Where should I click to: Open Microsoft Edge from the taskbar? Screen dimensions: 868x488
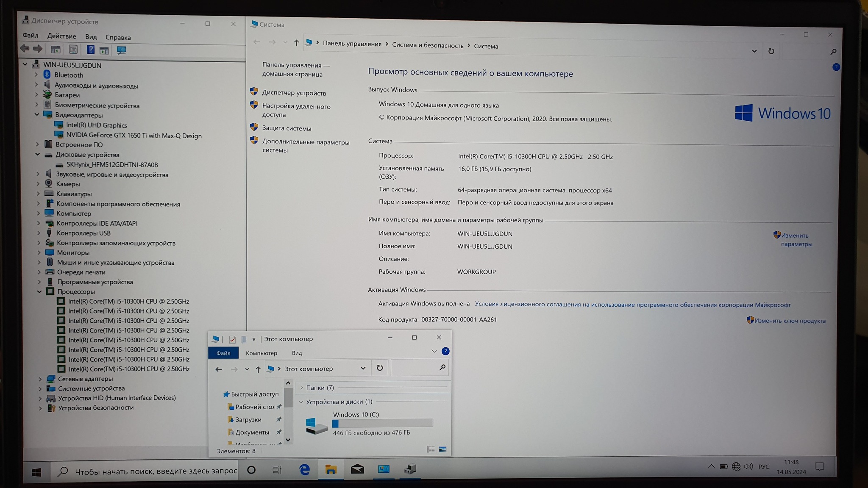(304, 469)
